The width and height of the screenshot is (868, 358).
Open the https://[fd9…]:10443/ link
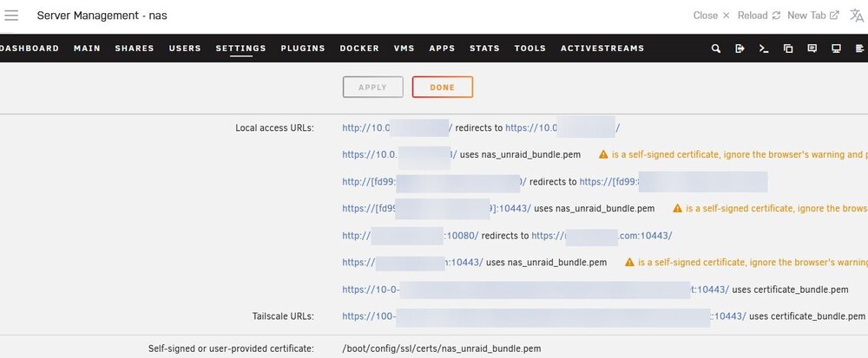click(437, 208)
